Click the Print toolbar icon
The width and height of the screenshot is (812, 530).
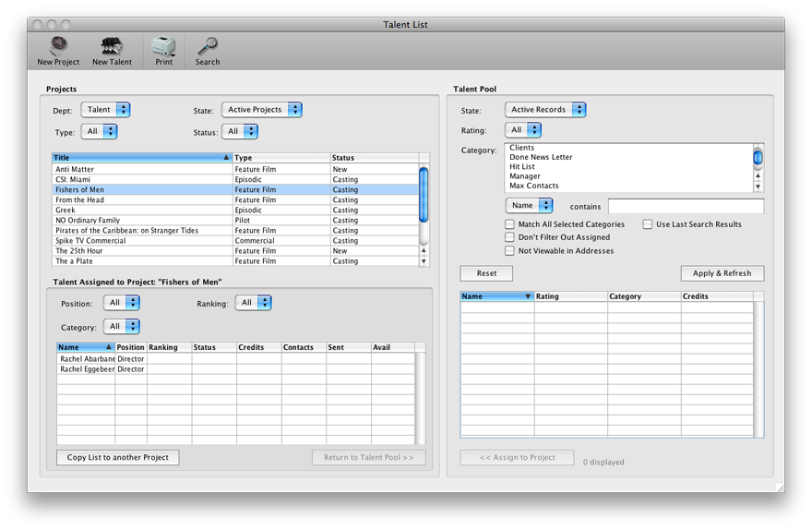pyautogui.click(x=163, y=51)
